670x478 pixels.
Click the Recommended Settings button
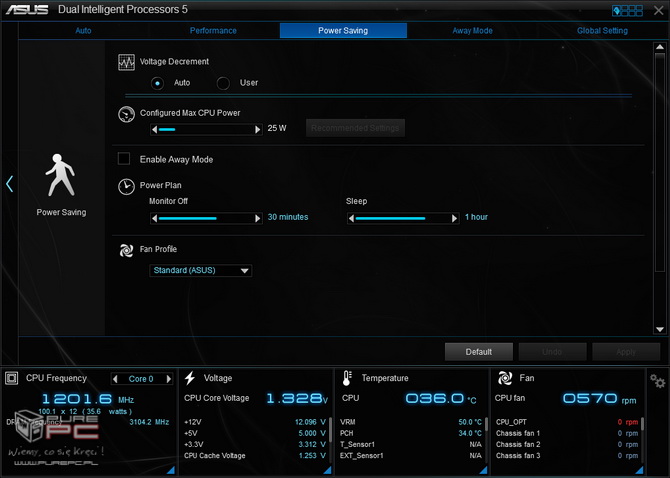pyautogui.click(x=355, y=128)
